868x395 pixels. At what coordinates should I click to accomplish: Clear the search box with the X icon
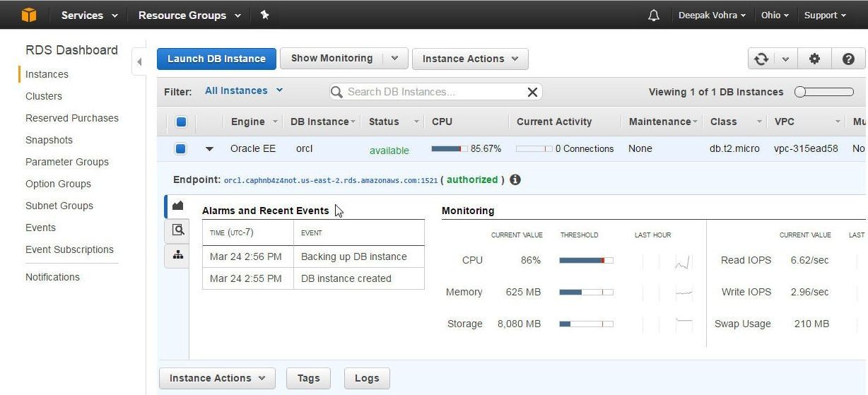[533, 92]
